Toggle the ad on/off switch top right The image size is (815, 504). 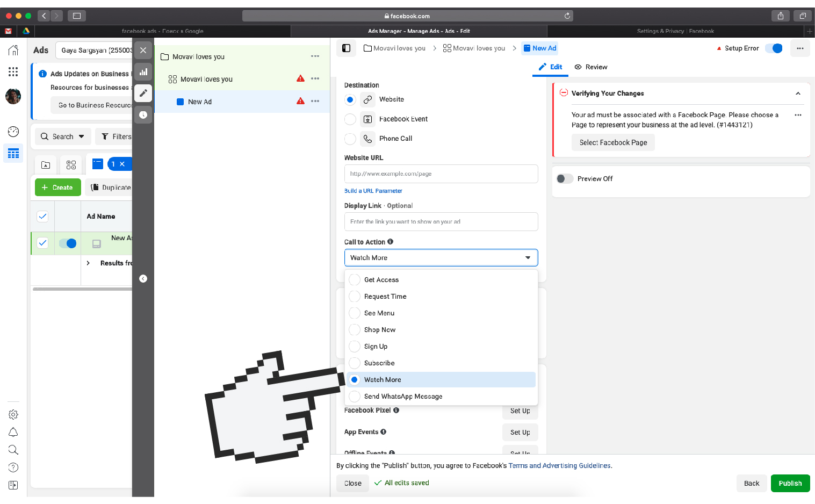click(x=774, y=48)
